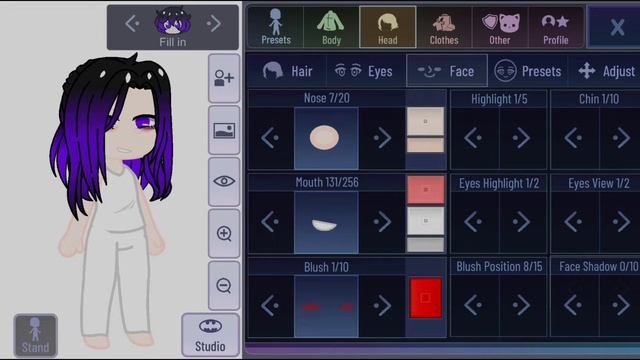Click the Nose 7/20 preview thumbnail
Screen dimensions: 640x360
[326, 138]
